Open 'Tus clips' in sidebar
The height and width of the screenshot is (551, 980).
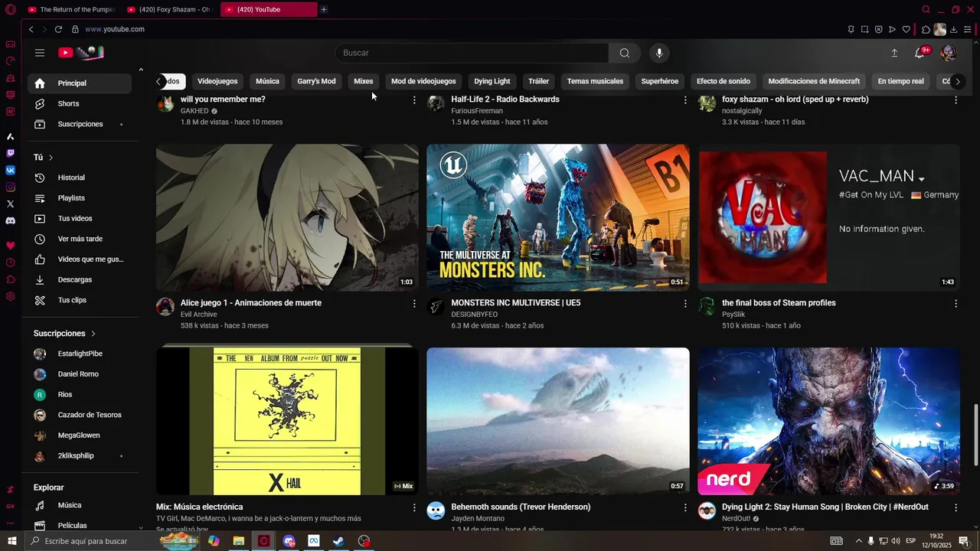pos(80,300)
